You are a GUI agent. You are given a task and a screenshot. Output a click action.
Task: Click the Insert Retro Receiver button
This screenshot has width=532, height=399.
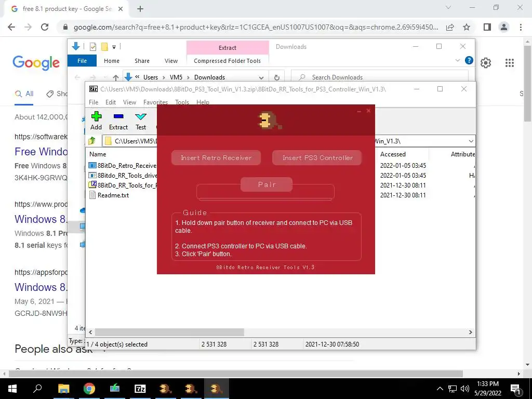(x=216, y=158)
